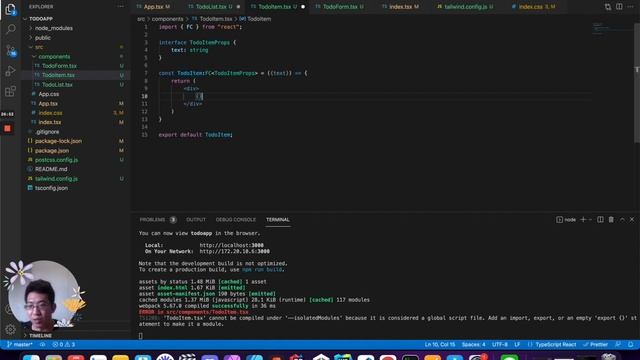The height and width of the screenshot is (360, 640).
Task: Open tsconfig.json in explorer
Action: [51, 188]
